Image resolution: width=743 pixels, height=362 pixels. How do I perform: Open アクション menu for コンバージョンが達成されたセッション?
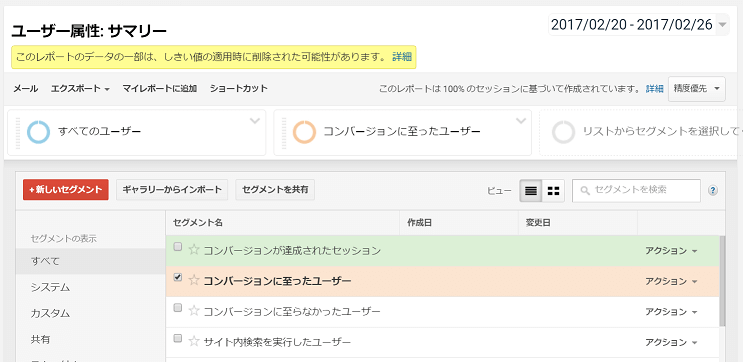pyautogui.click(x=671, y=251)
